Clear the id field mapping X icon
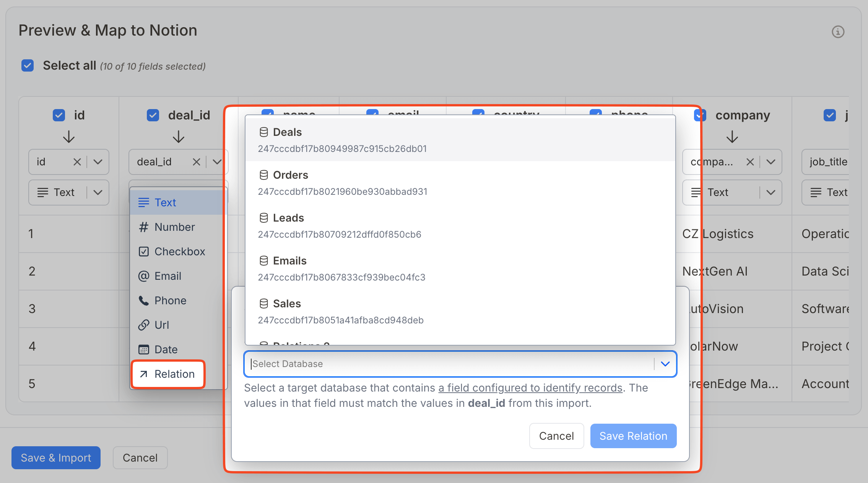This screenshot has height=483, width=868. point(77,162)
